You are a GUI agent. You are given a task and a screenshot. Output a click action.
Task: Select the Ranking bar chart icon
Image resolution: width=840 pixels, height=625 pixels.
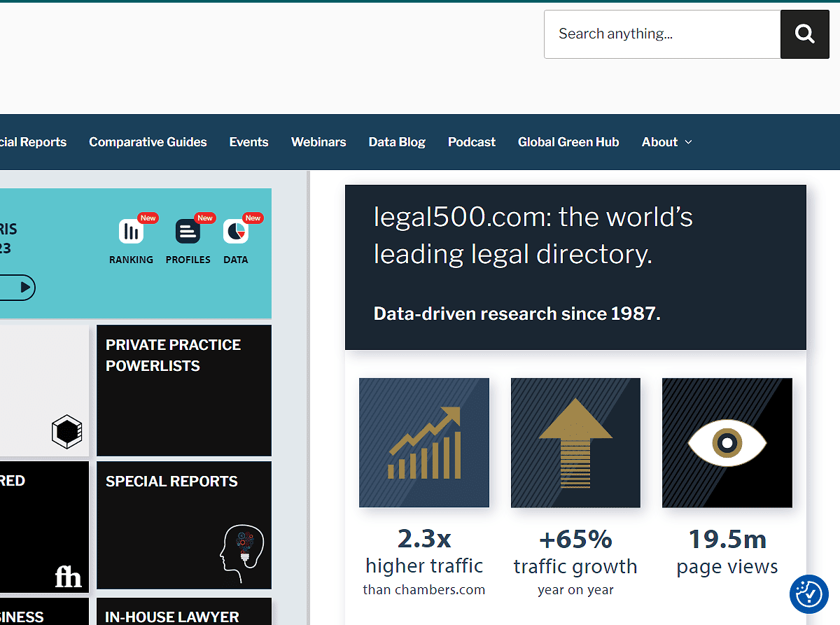pyautogui.click(x=131, y=231)
